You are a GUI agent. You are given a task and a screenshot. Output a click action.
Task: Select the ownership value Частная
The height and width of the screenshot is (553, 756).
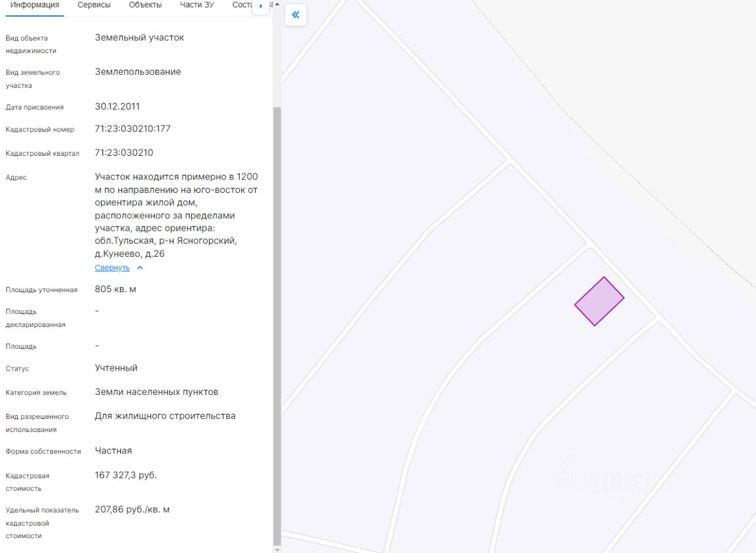tap(113, 451)
